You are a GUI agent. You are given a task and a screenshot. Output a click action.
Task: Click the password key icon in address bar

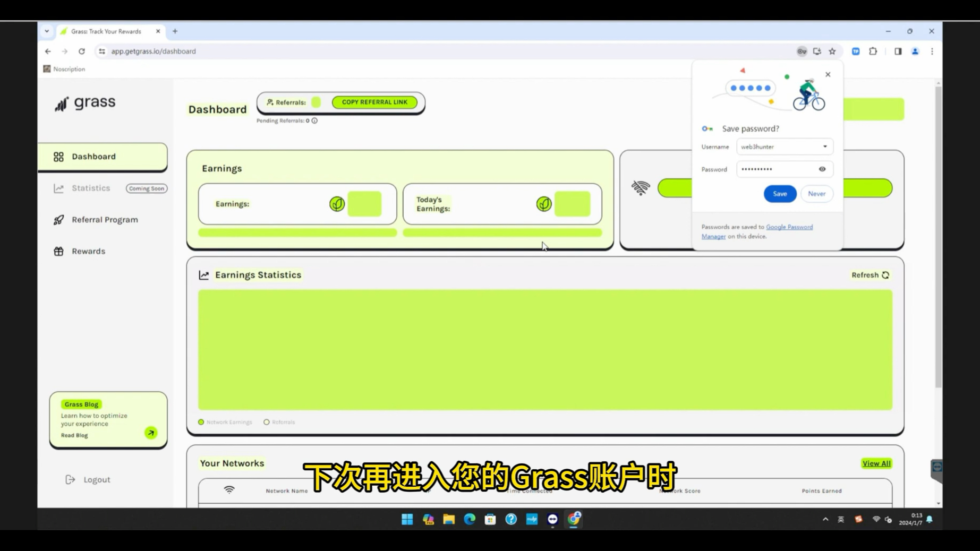click(802, 51)
